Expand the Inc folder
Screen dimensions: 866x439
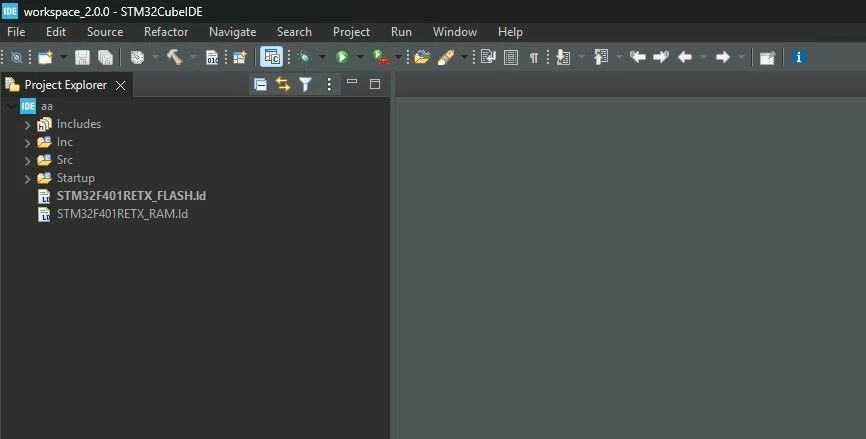click(27, 143)
